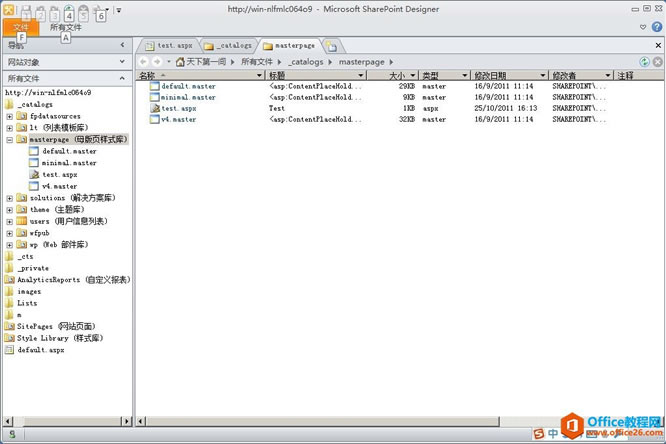Select the Style Library (样式库) tree item
Image resolution: width=666 pixels, height=444 pixels.
point(54,339)
